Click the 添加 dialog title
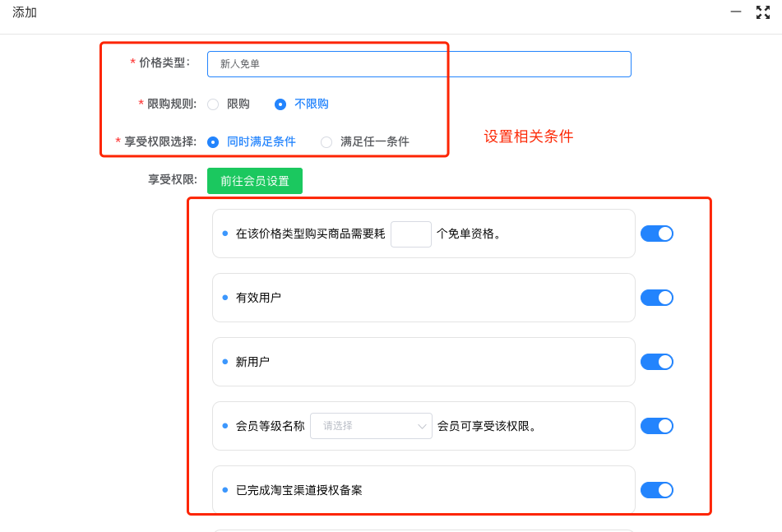 point(25,12)
